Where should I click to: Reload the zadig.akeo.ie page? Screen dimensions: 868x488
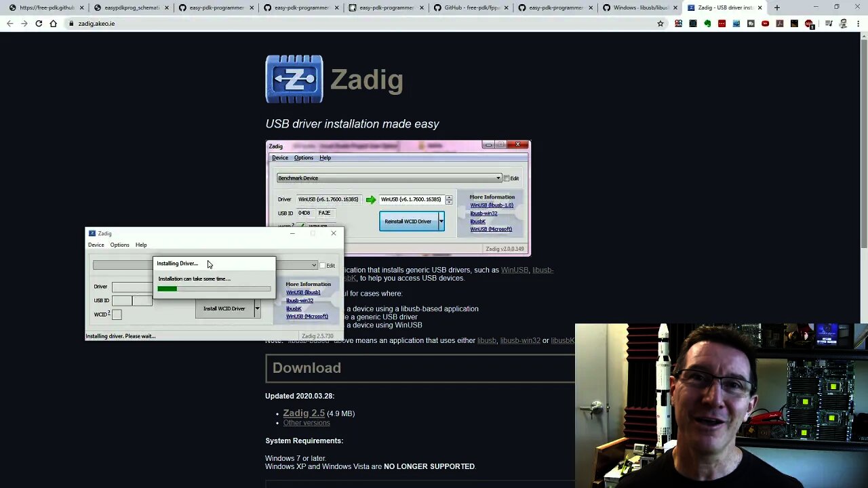(x=39, y=24)
